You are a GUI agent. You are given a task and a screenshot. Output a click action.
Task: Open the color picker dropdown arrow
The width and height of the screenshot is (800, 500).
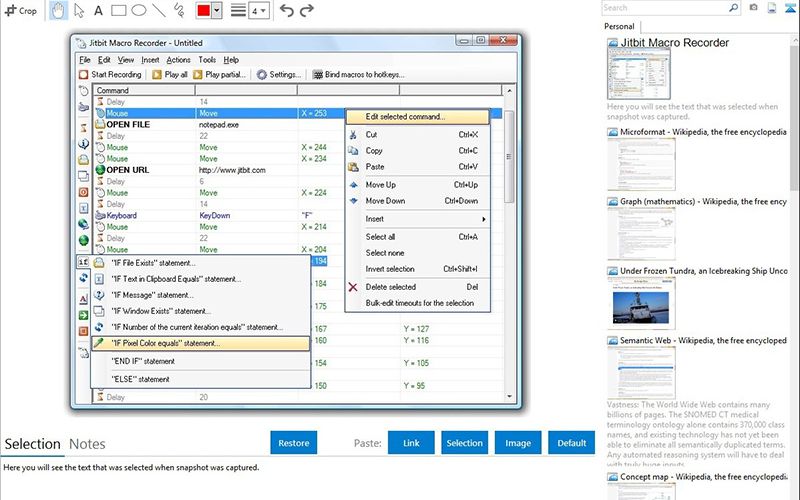pos(217,11)
